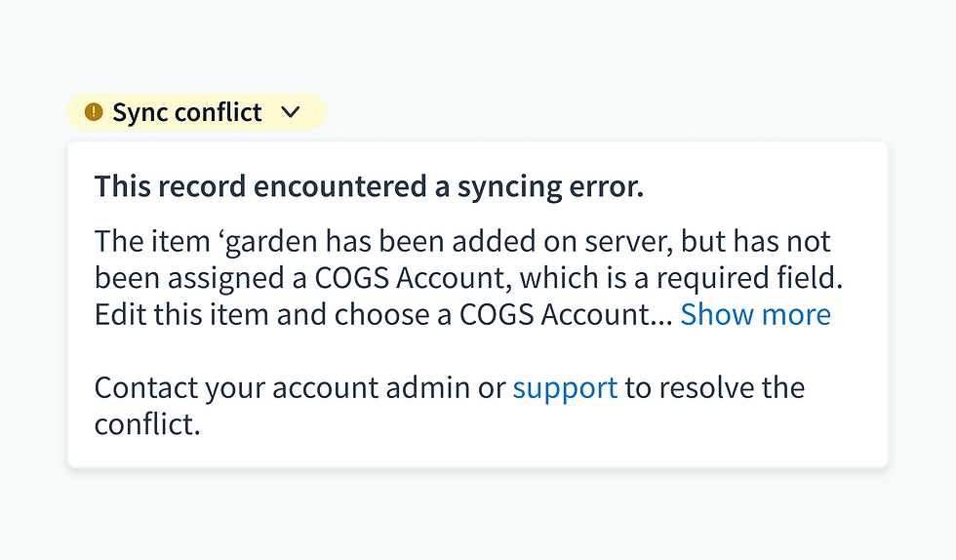Click the final word 'conflict.'
956x560 pixels.
coord(147,424)
